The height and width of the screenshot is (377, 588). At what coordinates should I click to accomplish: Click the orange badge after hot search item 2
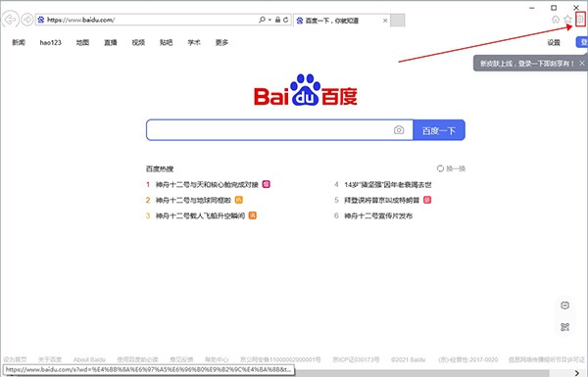[238, 200]
